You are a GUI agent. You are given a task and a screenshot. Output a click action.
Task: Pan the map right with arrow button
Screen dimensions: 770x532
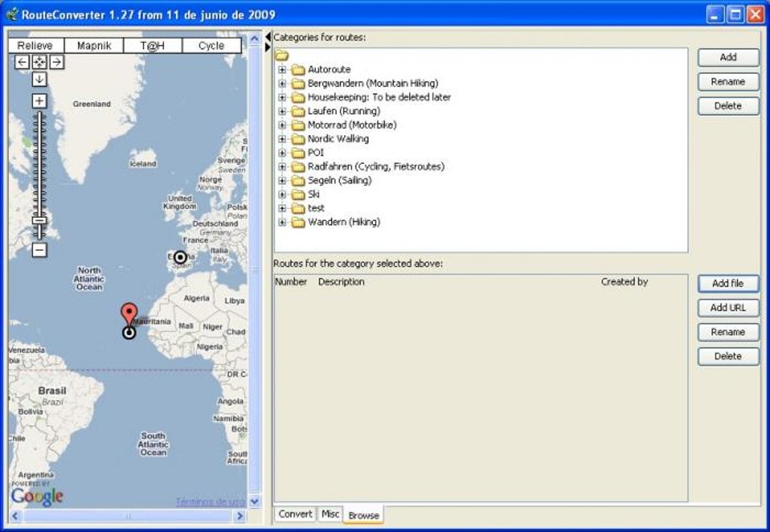point(57,62)
